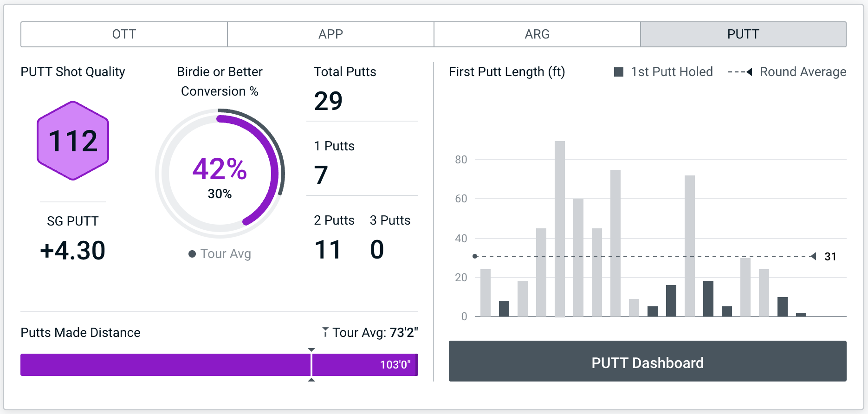Switch to the OTT tab
This screenshot has height=414, width=868.
tap(124, 34)
